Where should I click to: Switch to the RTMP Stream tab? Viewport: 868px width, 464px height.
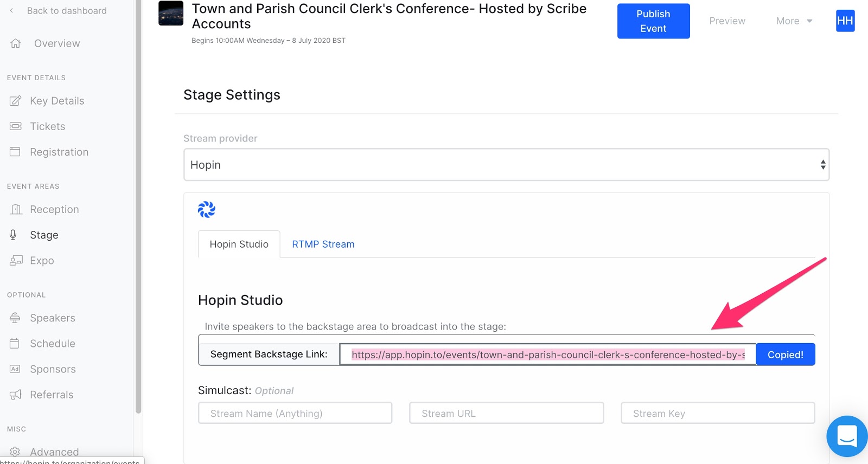[x=323, y=244]
